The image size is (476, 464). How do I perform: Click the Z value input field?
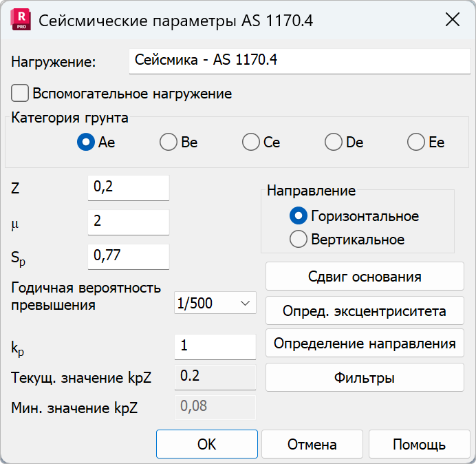(x=129, y=187)
